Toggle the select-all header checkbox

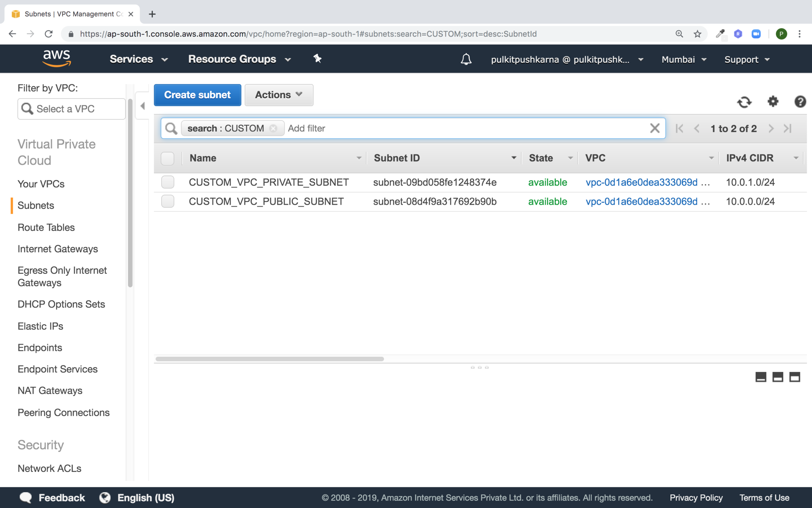pyautogui.click(x=168, y=158)
